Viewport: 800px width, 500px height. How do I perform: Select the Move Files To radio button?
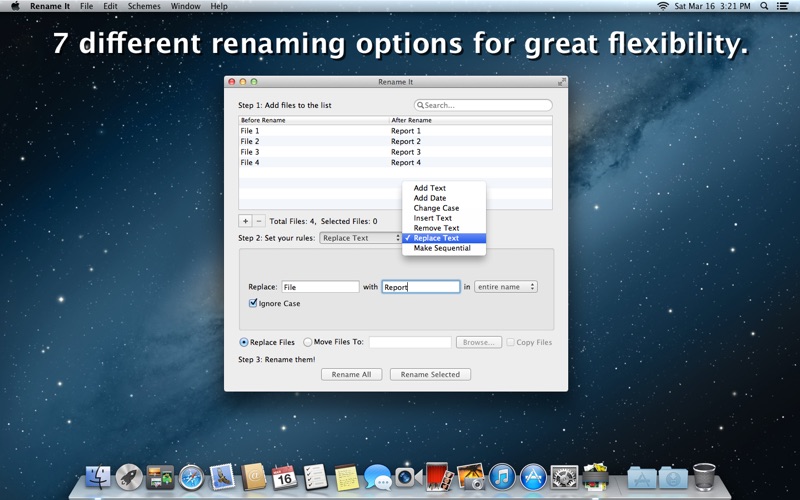point(308,342)
